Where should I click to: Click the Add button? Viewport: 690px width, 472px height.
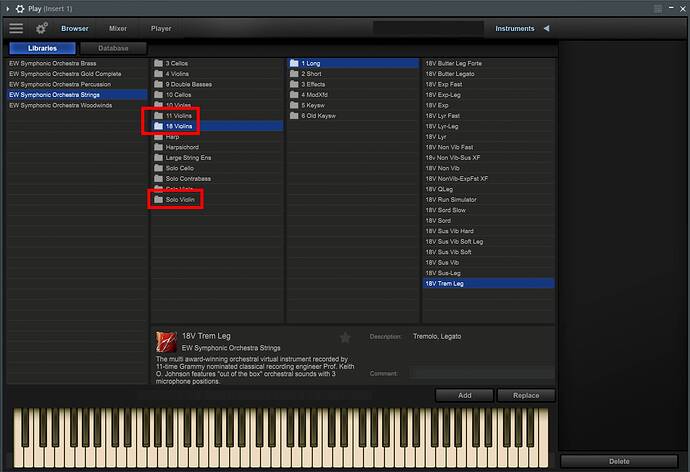pos(464,395)
